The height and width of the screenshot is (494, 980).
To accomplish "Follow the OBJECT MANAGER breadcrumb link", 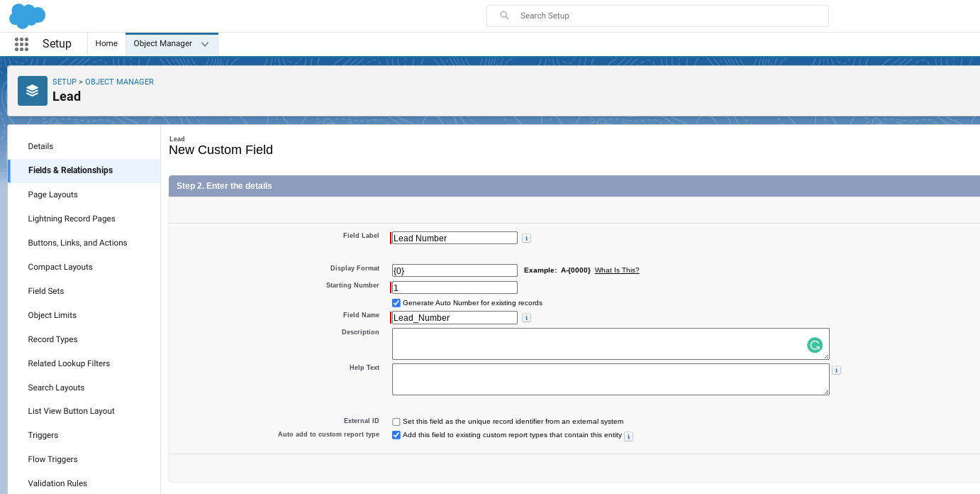I will click(x=119, y=82).
